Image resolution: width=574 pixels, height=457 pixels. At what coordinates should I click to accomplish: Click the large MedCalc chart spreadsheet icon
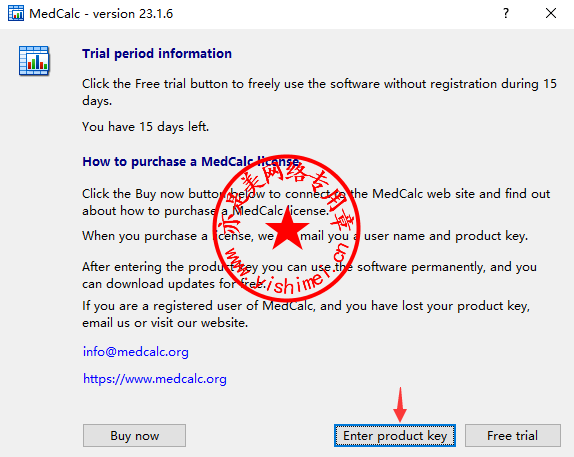pos(34,61)
